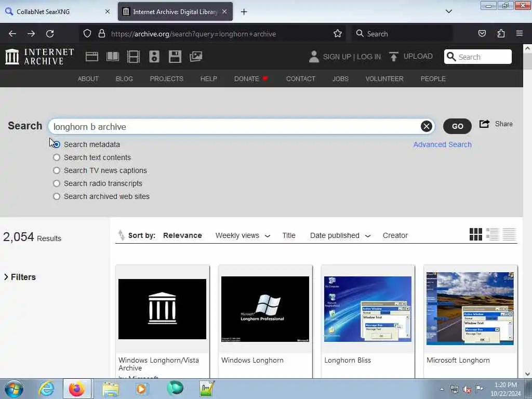Image resolution: width=532 pixels, height=399 pixels.
Task: Go forward in browser history
Action: pyautogui.click(x=31, y=34)
